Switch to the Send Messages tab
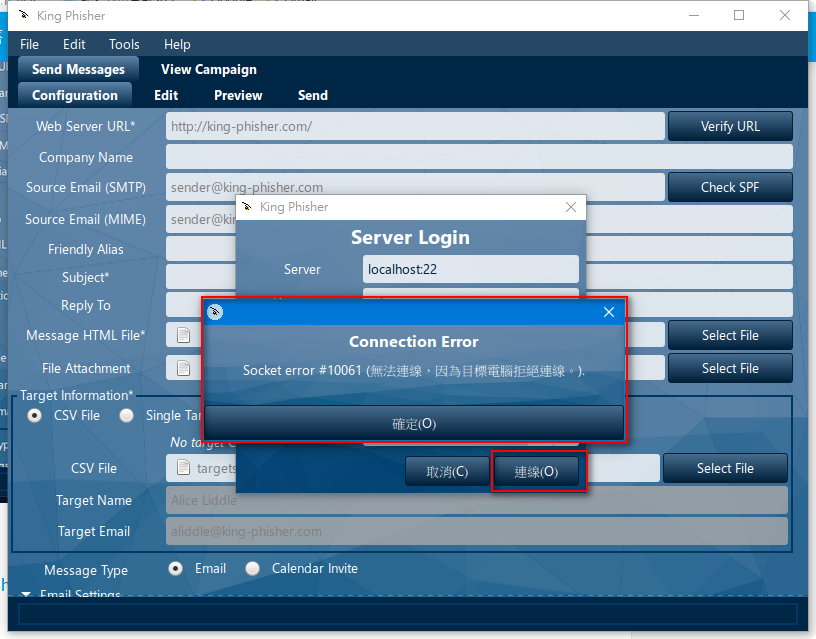816x639 pixels. click(x=79, y=69)
